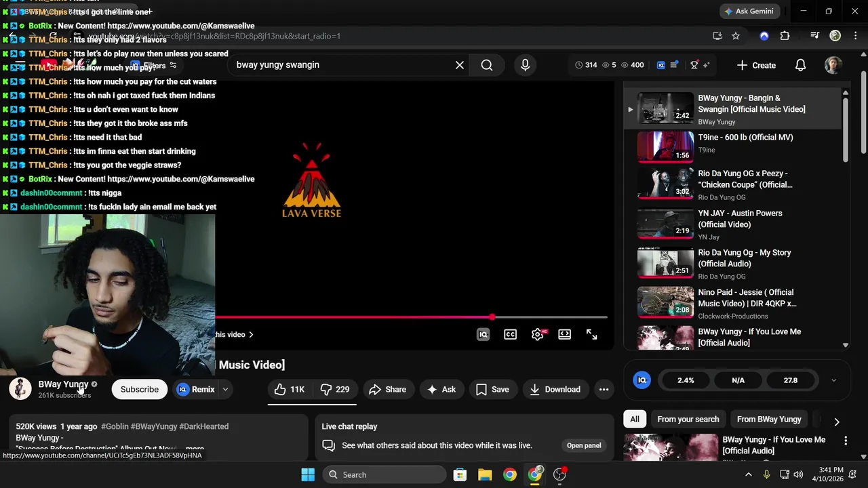Open the YouTube account avatar menu
This screenshot has width=868, height=488.
833,65
